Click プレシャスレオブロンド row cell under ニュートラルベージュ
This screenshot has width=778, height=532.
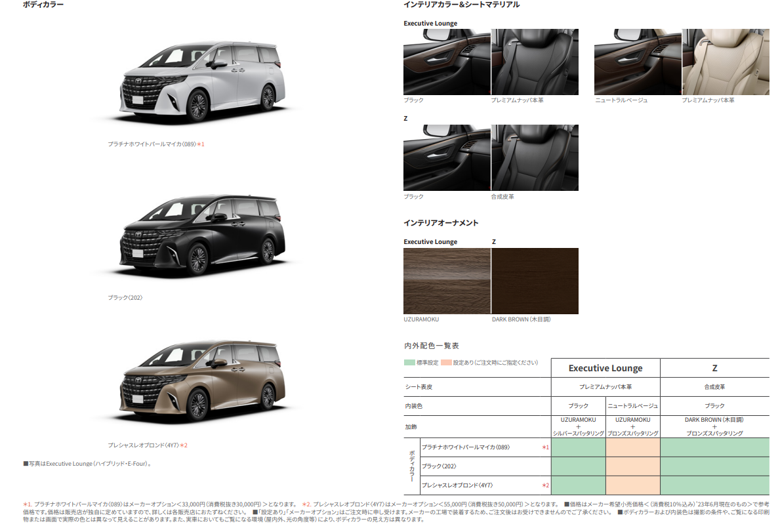pyautogui.click(x=632, y=485)
